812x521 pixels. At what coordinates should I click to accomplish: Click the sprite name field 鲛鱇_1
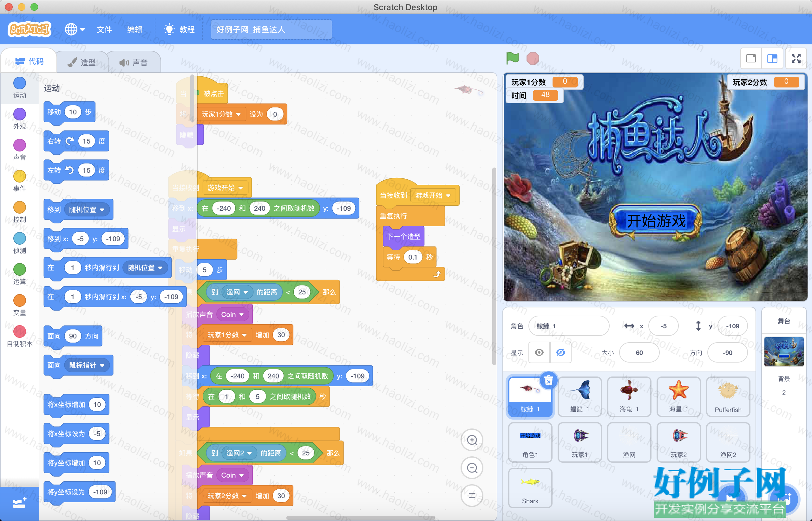click(x=569, y=326)
